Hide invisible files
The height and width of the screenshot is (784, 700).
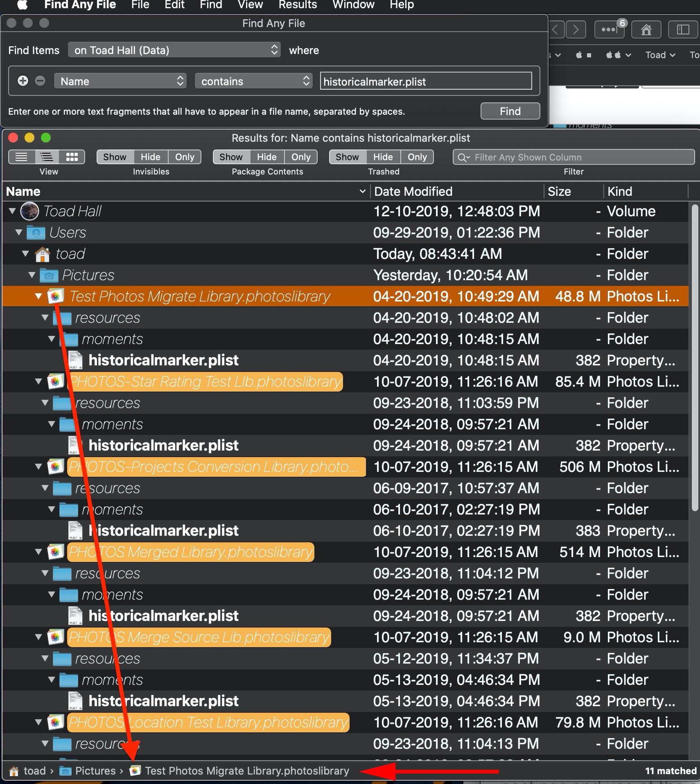pos(151,157)
